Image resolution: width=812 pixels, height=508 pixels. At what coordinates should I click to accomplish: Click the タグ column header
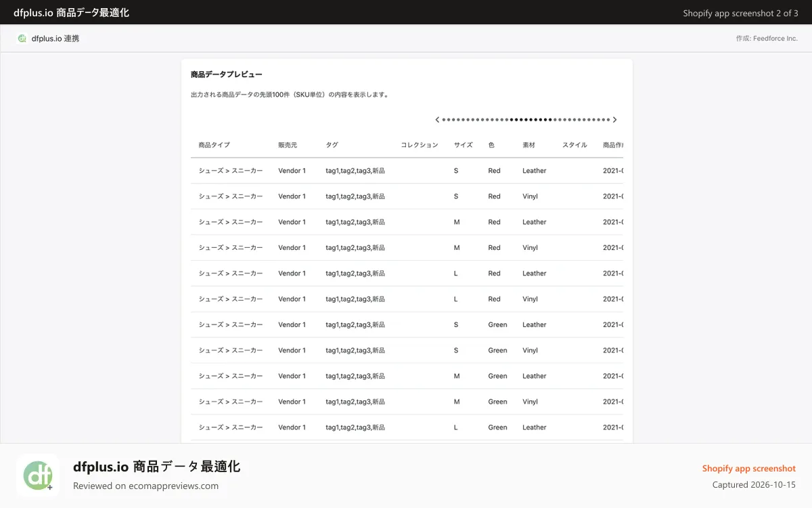tap(332, 145)
